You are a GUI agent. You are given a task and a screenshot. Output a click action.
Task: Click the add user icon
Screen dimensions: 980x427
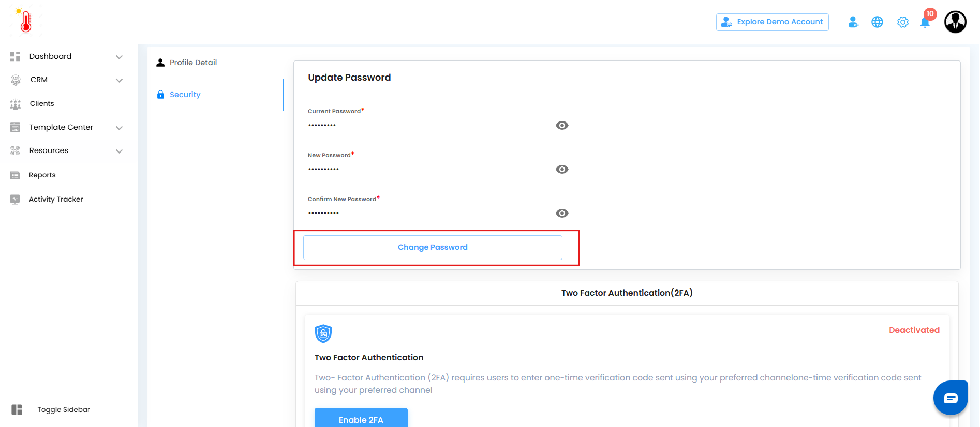click(853, 22)
